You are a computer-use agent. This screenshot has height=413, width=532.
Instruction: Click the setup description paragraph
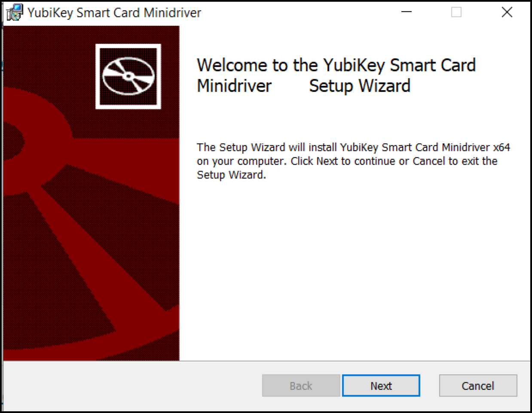[x=352, y=161]
